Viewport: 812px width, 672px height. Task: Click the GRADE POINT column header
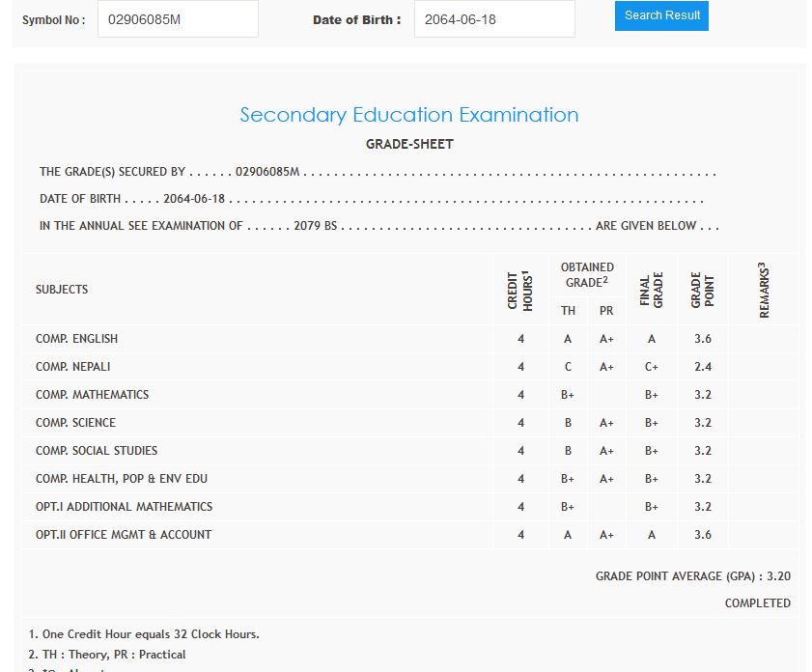coord(703,290)
